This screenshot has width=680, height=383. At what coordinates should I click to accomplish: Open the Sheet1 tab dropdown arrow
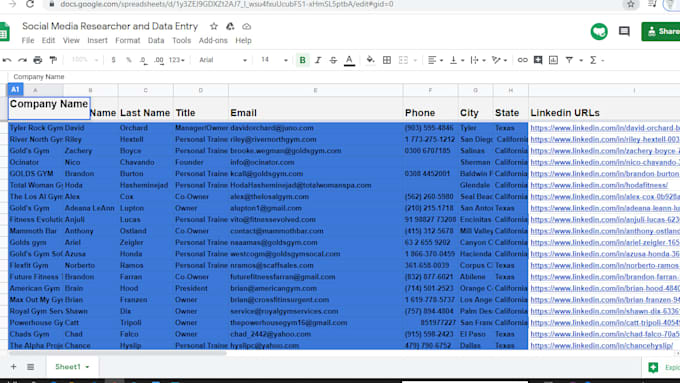coord(87,367)
